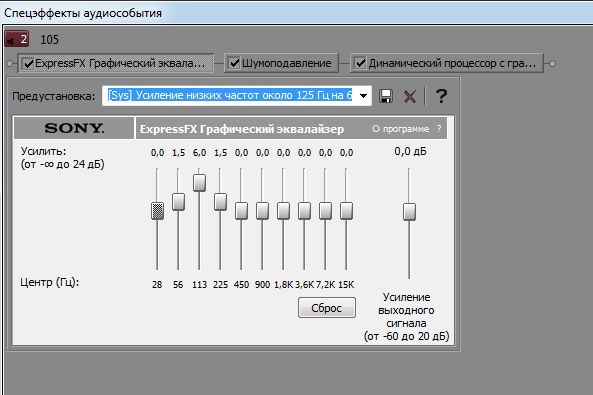Click the red audio event icon labeled 2

coord(17,39)
